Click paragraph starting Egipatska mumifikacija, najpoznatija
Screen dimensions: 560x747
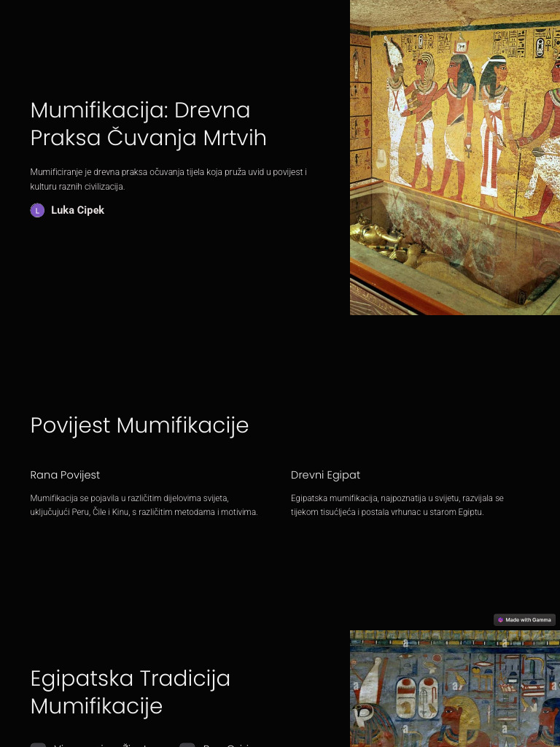click(x=397, y=505)
